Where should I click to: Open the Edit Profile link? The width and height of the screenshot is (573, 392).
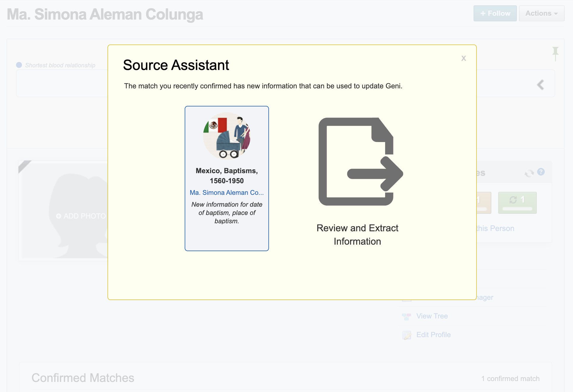point(433,335)
